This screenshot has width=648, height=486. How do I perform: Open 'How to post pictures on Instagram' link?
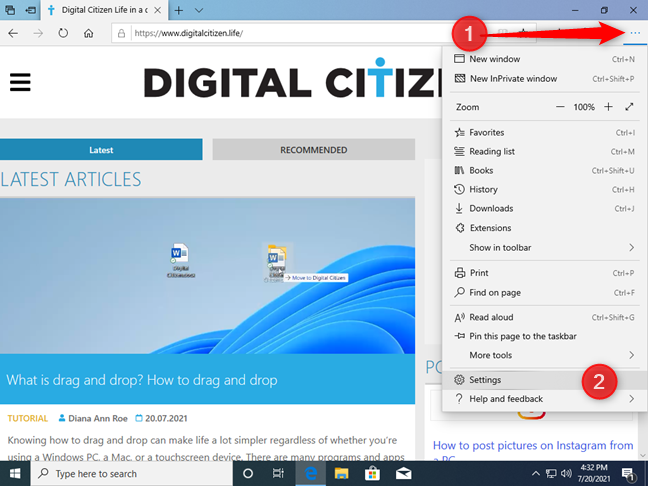[x=533, y=446]
